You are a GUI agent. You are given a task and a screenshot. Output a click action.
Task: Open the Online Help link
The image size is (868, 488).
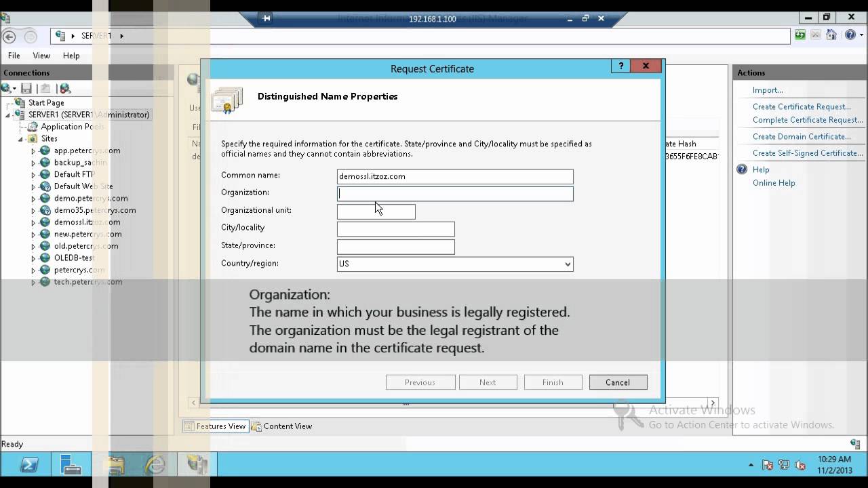click(774, 183)
